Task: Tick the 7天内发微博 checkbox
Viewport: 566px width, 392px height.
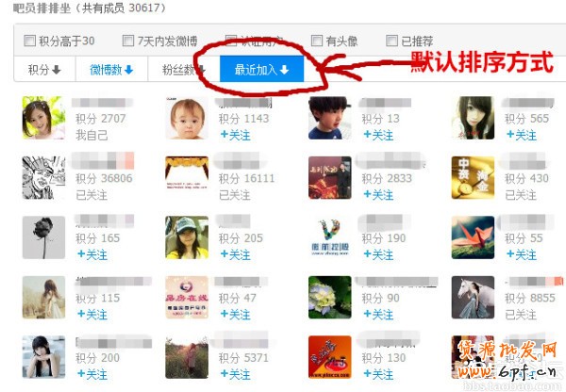Action: tap(128, 41)
